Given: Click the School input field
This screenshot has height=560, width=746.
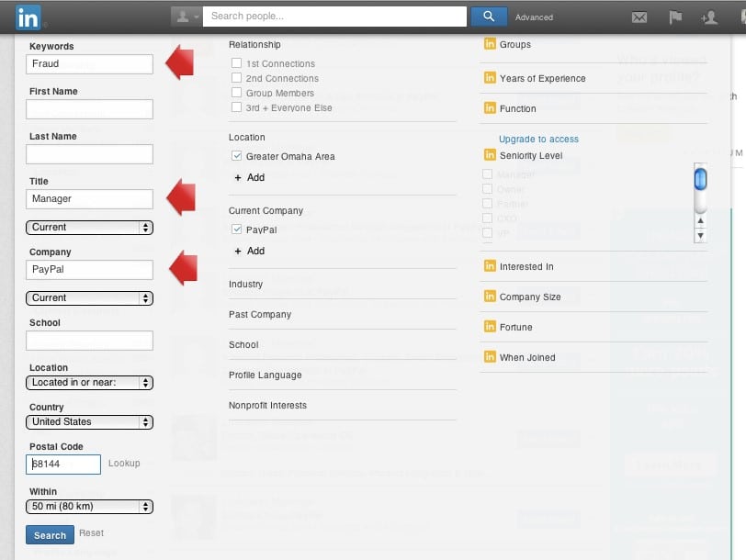Looking at the screenshot, I should coord(89,341).
